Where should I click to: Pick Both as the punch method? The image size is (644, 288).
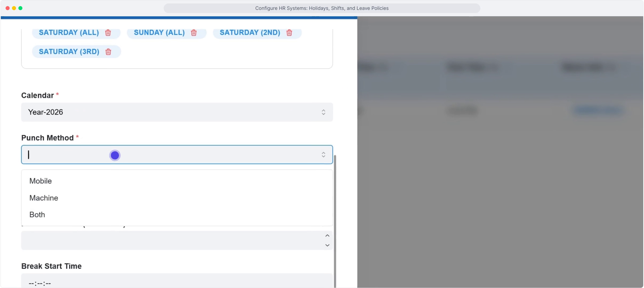pos(177,215)
